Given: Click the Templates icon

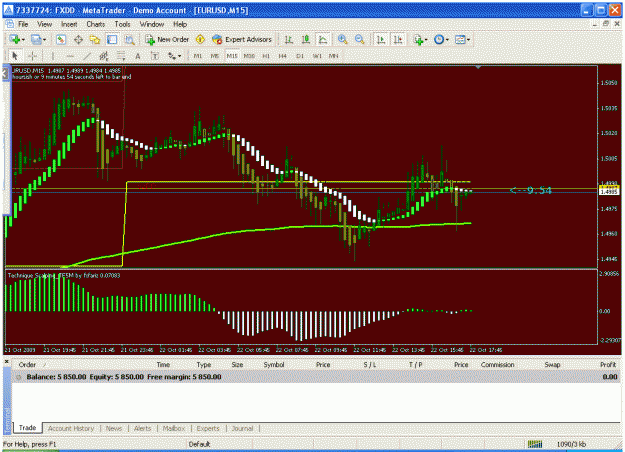Looking at the screenshot, I should (460, 39).
